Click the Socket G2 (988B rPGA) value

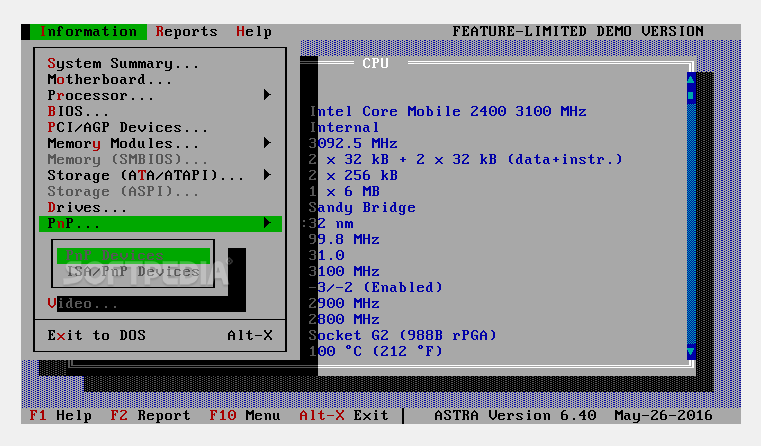[x=403, y=336]
